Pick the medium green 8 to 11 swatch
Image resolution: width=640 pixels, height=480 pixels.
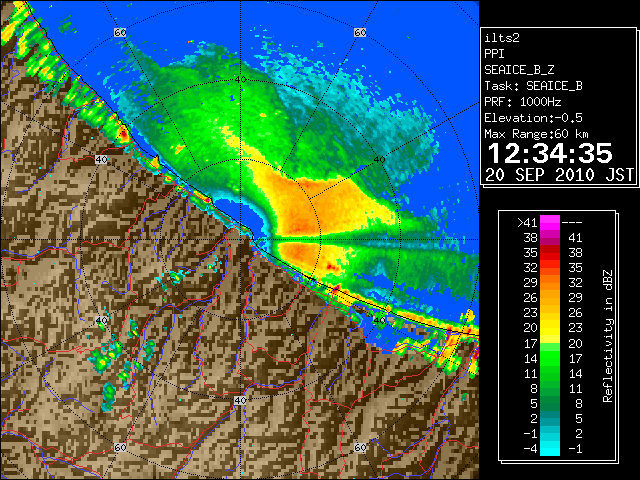coord(550,389)
